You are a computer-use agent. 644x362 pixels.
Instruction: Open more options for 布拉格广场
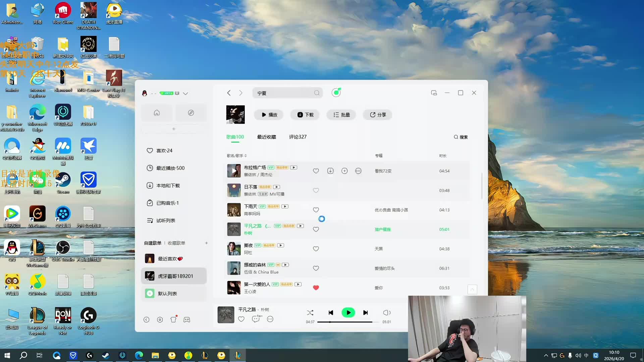tap(358, 171)
